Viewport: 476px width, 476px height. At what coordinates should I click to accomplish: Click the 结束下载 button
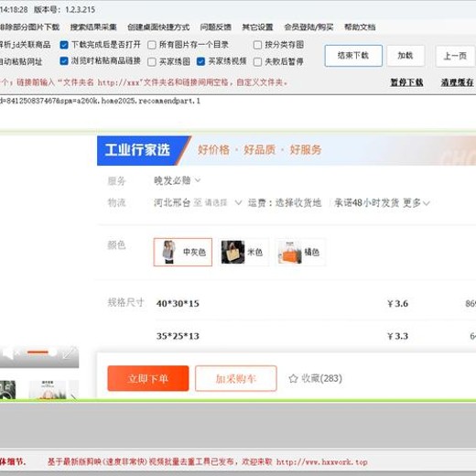click(x=353, y=56)
